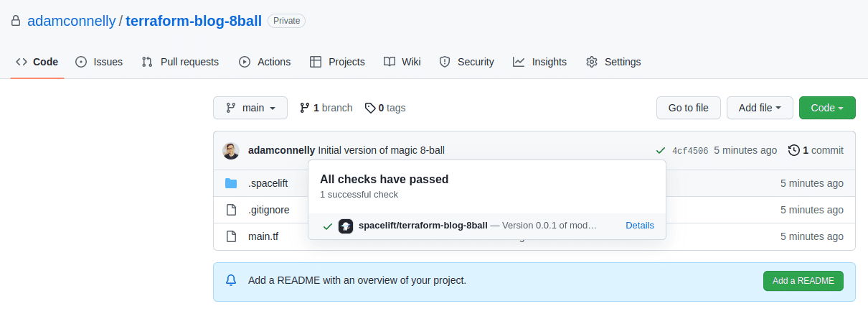The image size is (868, 319).
Task: View the 1 branch link
Action: coord(326,108)
